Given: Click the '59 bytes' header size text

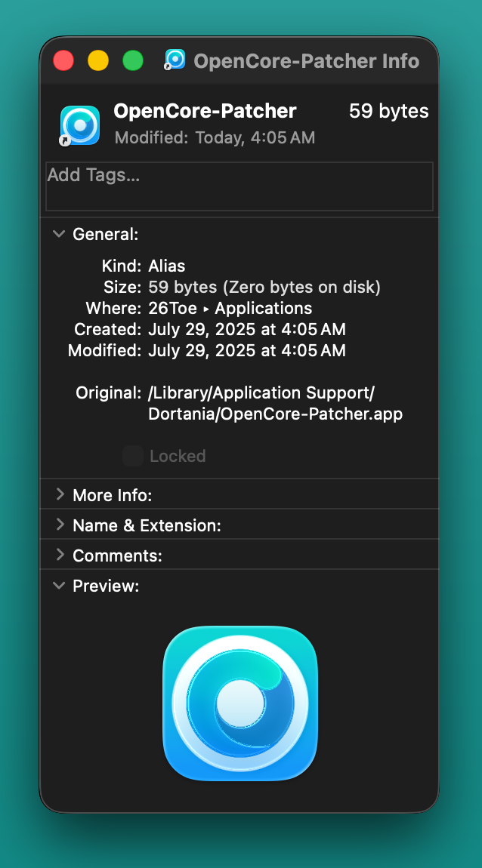Looking at the screenshot, I should (389, 111).
